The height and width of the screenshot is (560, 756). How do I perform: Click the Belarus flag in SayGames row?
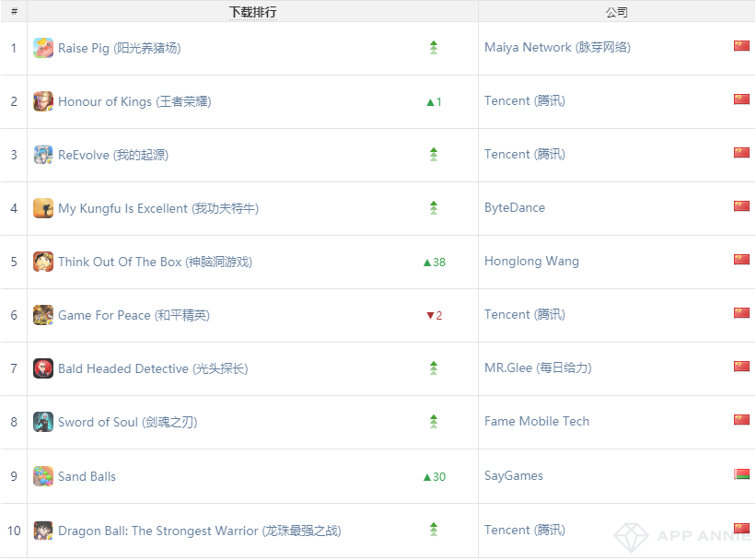click(x=741, y=474)
